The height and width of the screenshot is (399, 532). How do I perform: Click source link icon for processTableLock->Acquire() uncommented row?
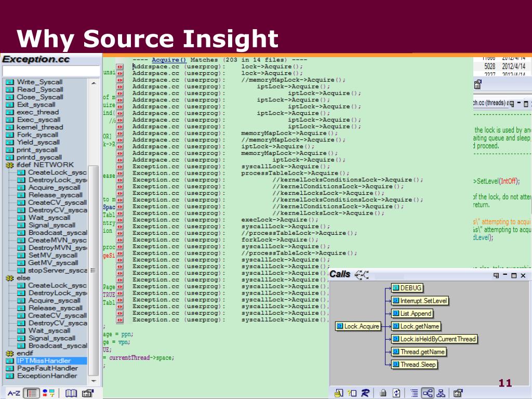(120, 173)
